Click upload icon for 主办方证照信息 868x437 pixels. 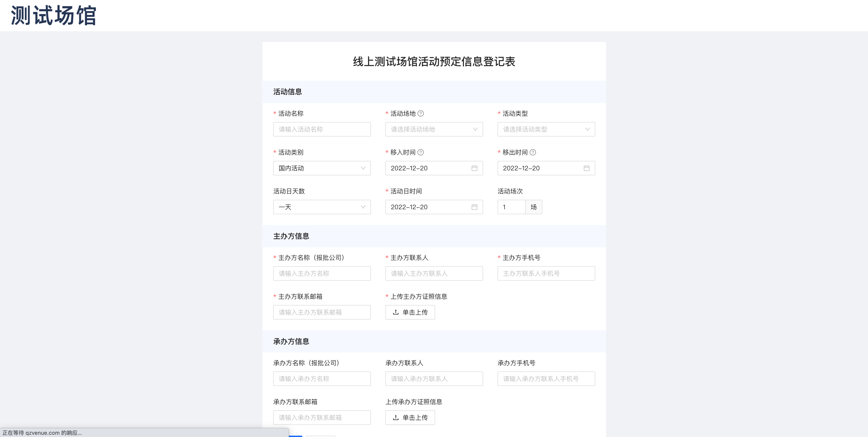396,312
